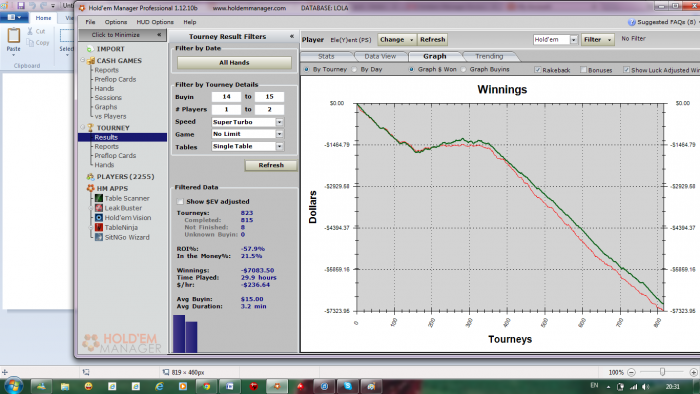Open Hold'em Vision app icon

(x=99, y=218)
